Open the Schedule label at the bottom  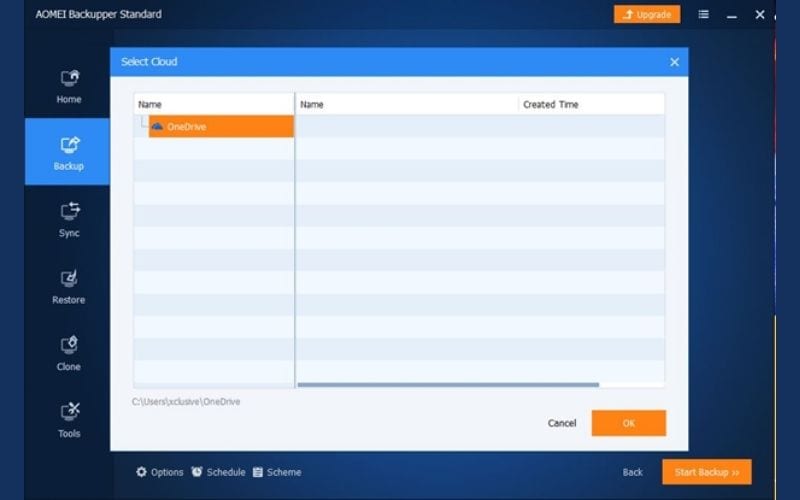(x=226, y=472)
